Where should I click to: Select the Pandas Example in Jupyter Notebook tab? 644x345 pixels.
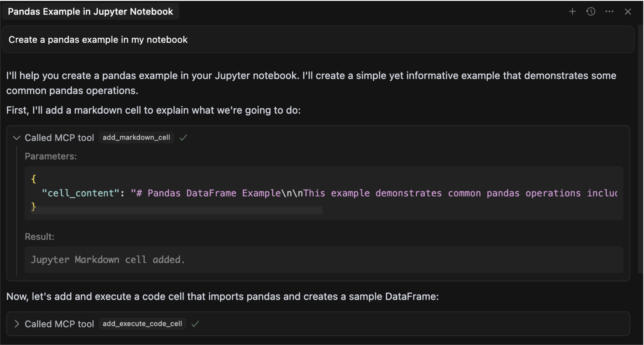(x=90, y=11)
